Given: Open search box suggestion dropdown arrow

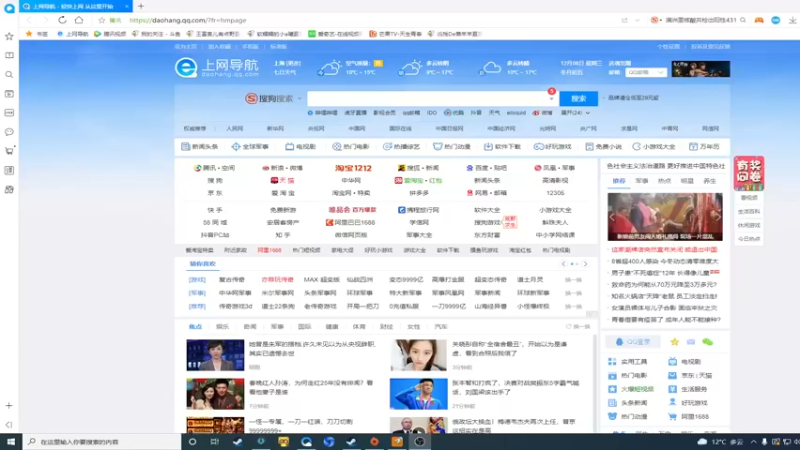Looking at the screenshot, I should (551, 99).
